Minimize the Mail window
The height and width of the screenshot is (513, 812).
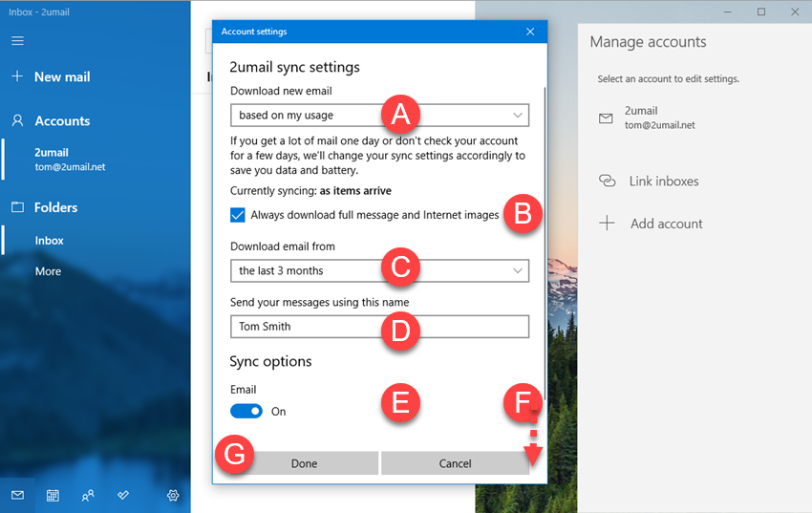tap(728, 11)
